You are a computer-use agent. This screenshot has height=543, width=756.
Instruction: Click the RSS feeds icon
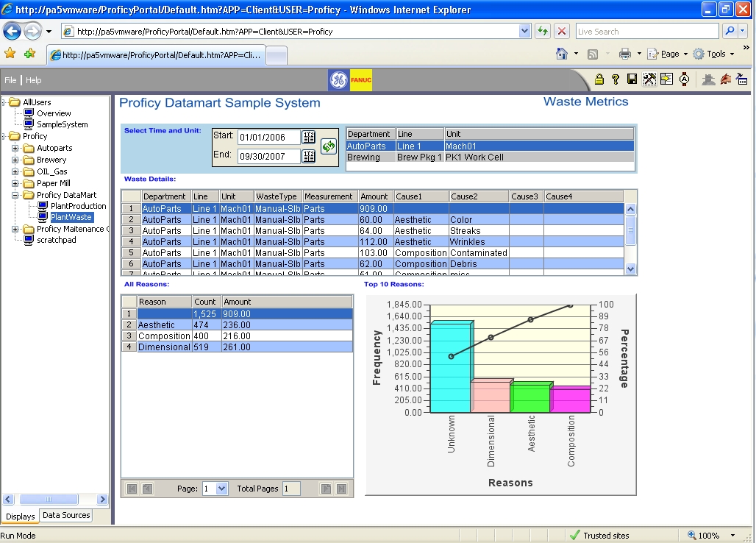(x=593, y=54)
